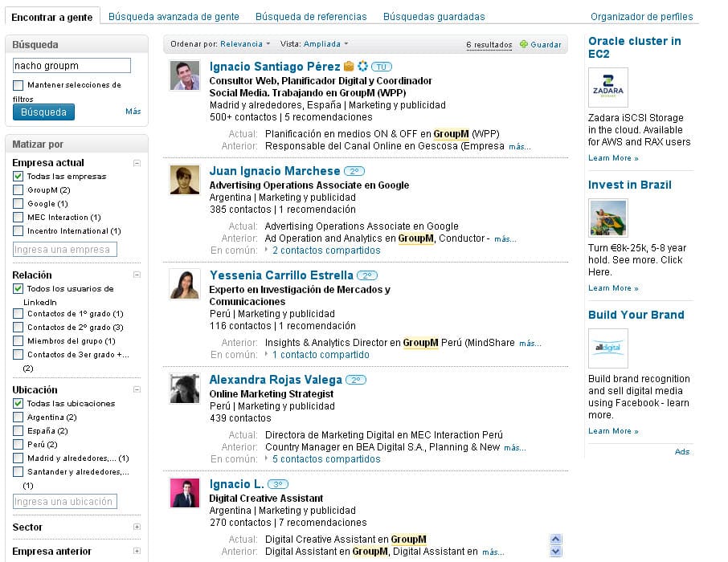Click the briefcase job-seeker badge beside Ignacio Santiago Pérez
This screenshot has width=728, height=562.
click(x=349, y=67)
